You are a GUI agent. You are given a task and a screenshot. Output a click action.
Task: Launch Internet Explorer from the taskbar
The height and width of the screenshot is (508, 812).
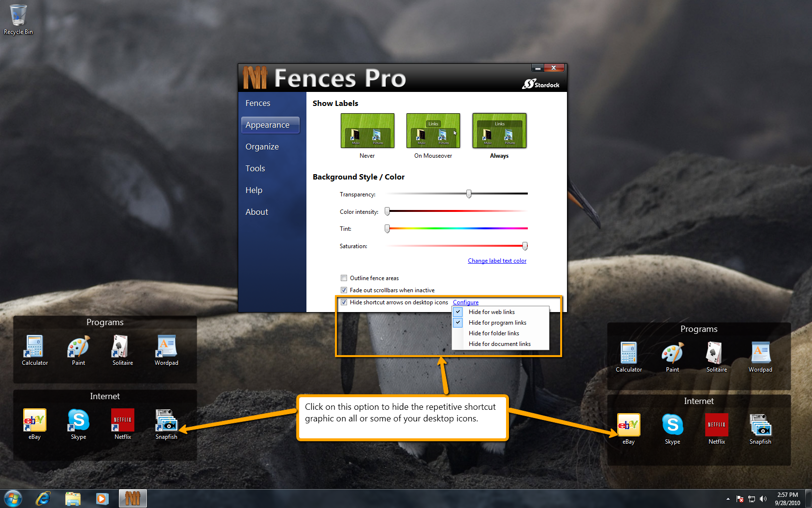(43, 498)
